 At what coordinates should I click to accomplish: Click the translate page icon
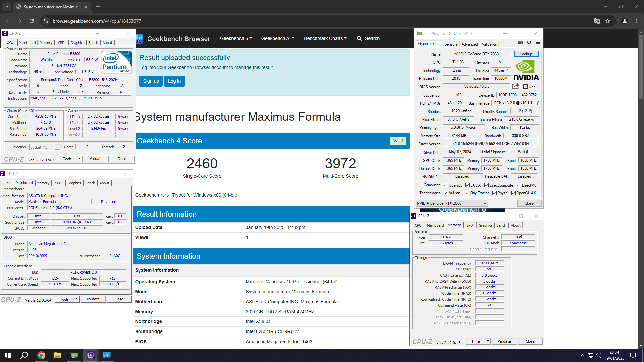[597, 21]
